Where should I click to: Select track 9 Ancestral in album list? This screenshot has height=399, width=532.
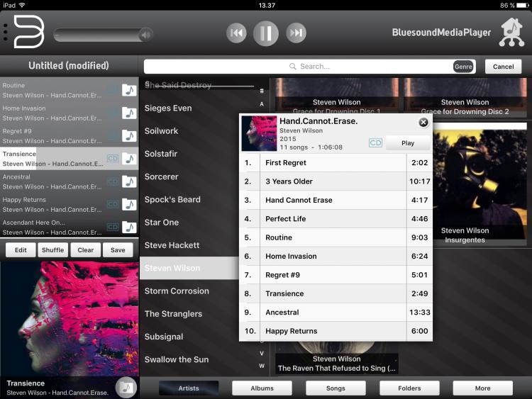336,313
